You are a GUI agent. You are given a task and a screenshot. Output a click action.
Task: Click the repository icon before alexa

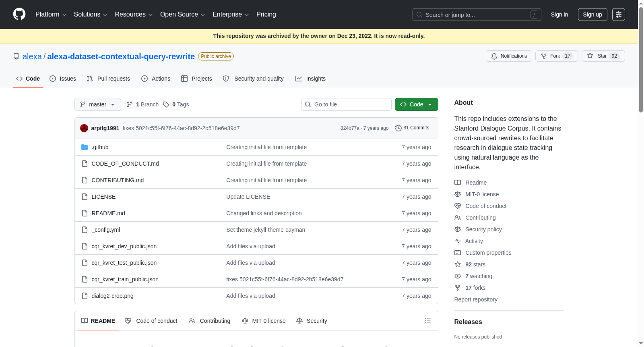coord(16,57)
